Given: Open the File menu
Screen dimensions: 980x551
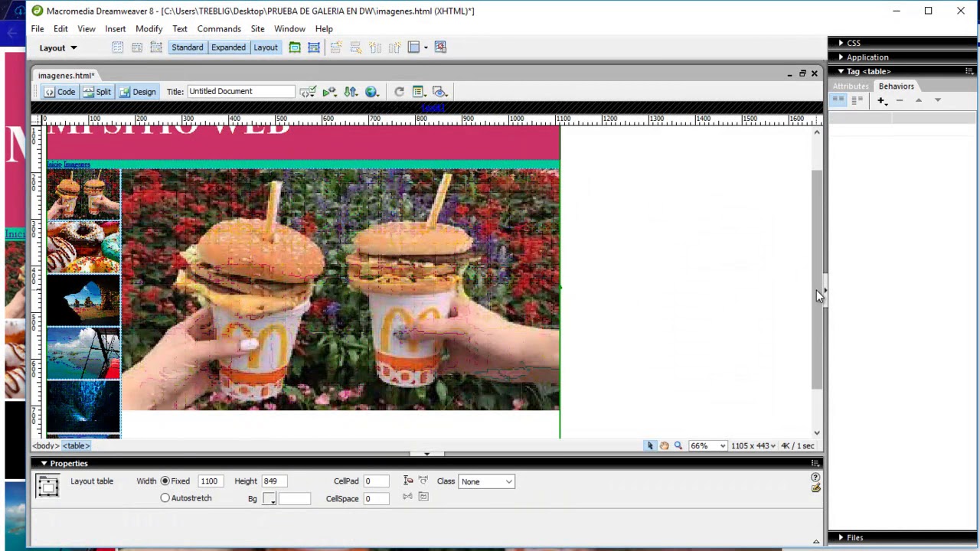Looking at the screenshot, I should click(x=38, y=29).
